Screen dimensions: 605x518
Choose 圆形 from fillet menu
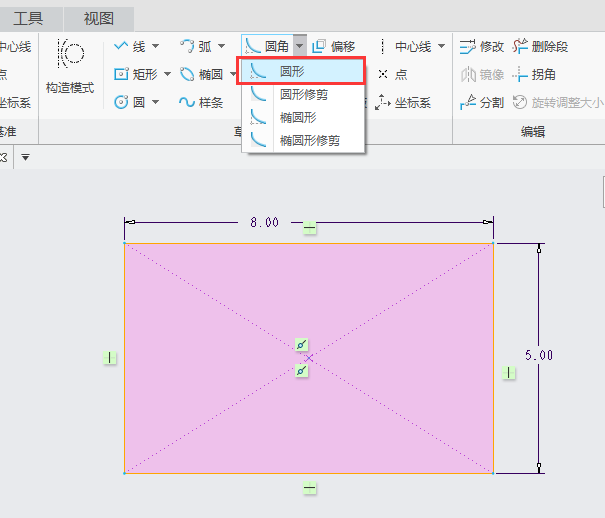[x=301, y=71]
